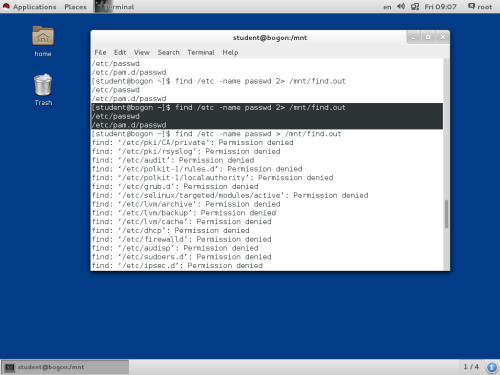Click the Red Hat Applications logo icon
The height and width of the screenshot is (375, 500).
click(x=6, y=6)
